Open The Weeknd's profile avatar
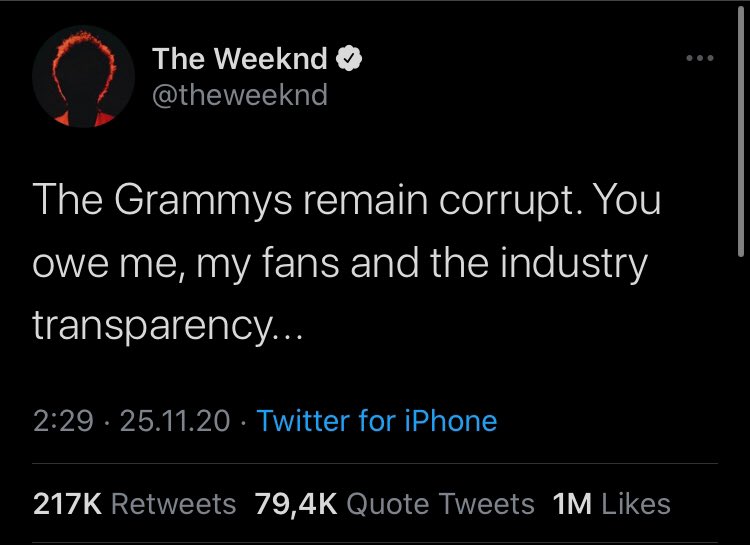The height and width of the screenshot is (545, 750). point(83,77)
